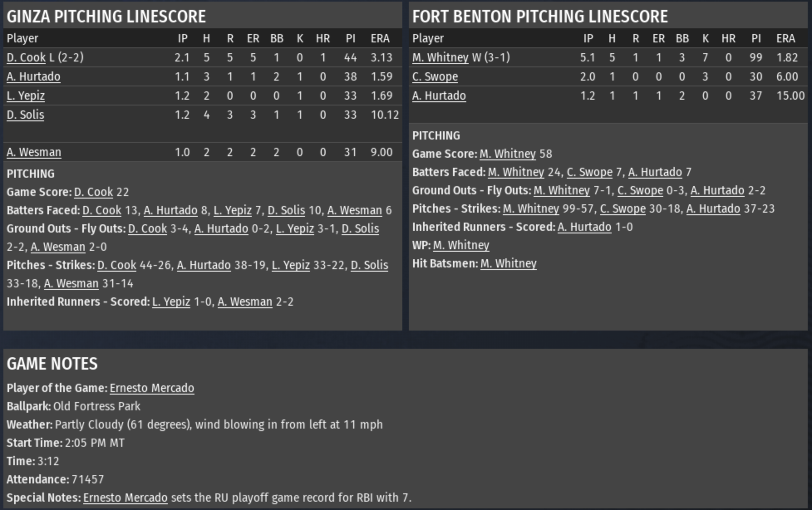Screen dimensions: 812x510
Task: Open M. Whitney in Fort Benton linescore table
Action: [x=440, y=57]
